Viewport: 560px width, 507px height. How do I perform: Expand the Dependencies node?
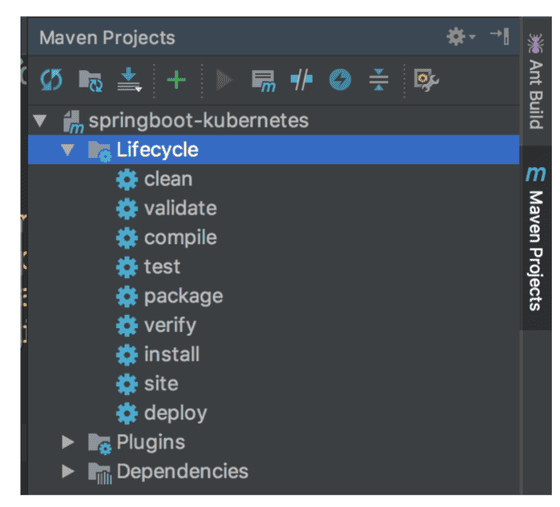(x=68, y=471)
